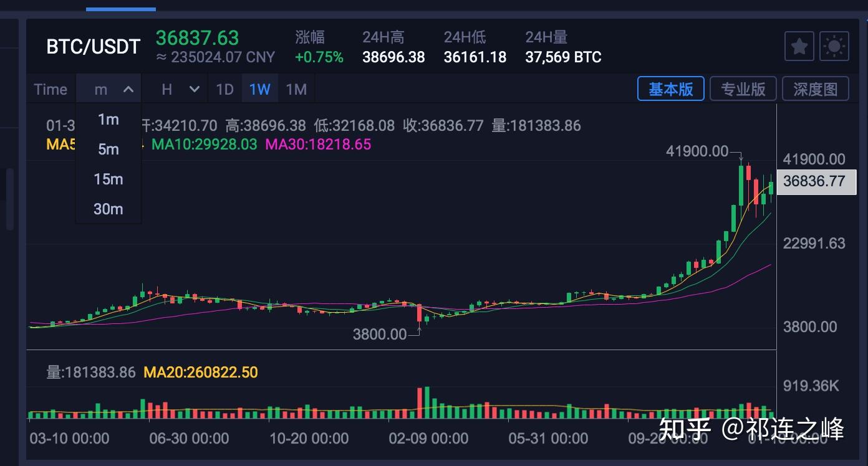Click the 36837.63 last price

tap(197, 38)
